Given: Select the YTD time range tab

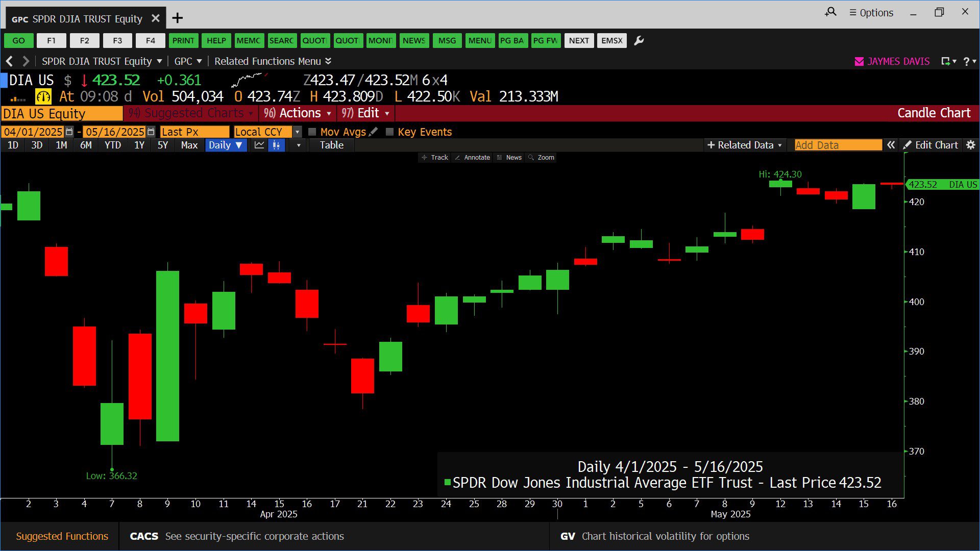Looking at the screenshot, I should (x=113, y=145).
